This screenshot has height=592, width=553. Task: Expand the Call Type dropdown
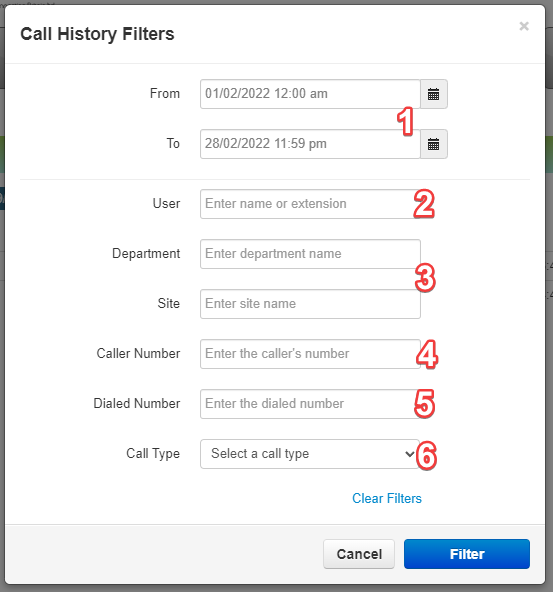point(310,454)
